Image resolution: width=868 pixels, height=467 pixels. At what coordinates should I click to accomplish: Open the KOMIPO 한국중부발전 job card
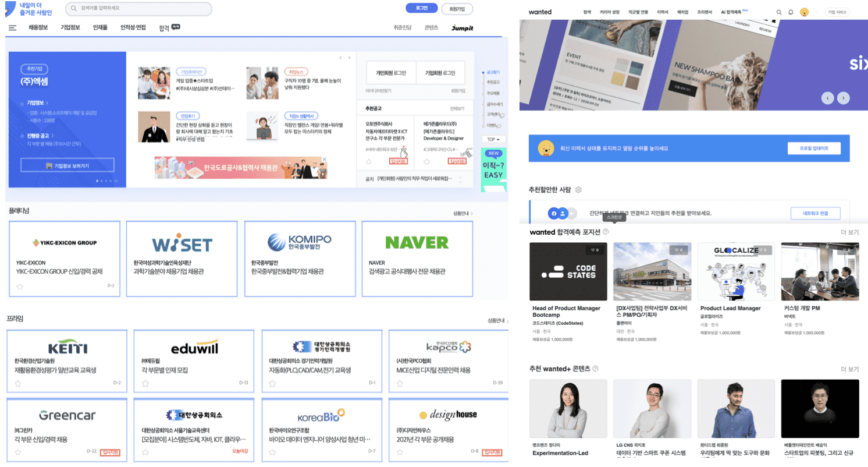click(x=300, y=259)
